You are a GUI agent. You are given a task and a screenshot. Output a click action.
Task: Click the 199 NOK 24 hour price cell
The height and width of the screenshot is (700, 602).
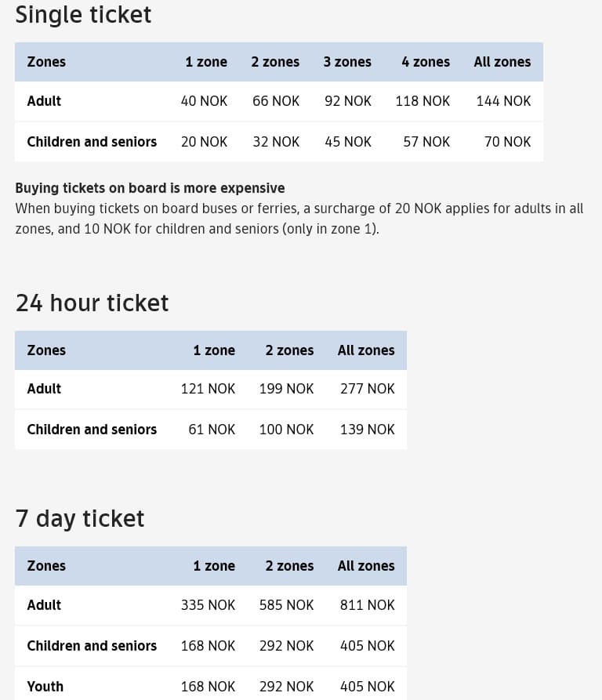(x=286, y=389)
